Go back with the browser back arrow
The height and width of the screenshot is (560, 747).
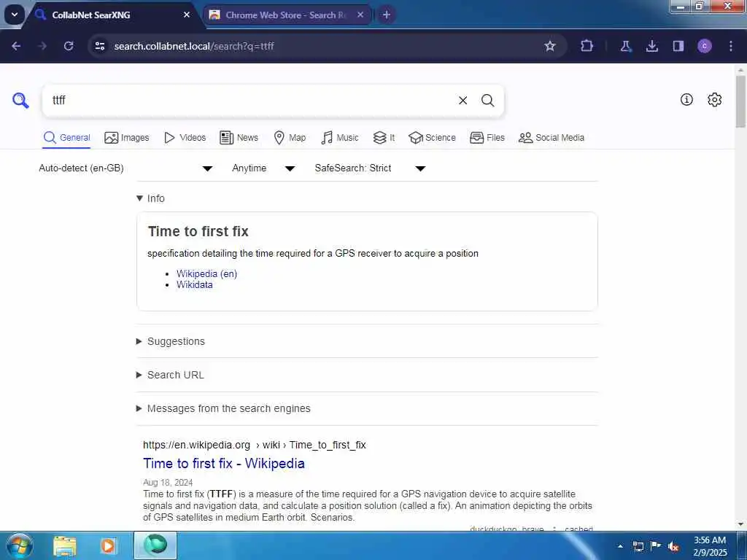coord(16,46)
